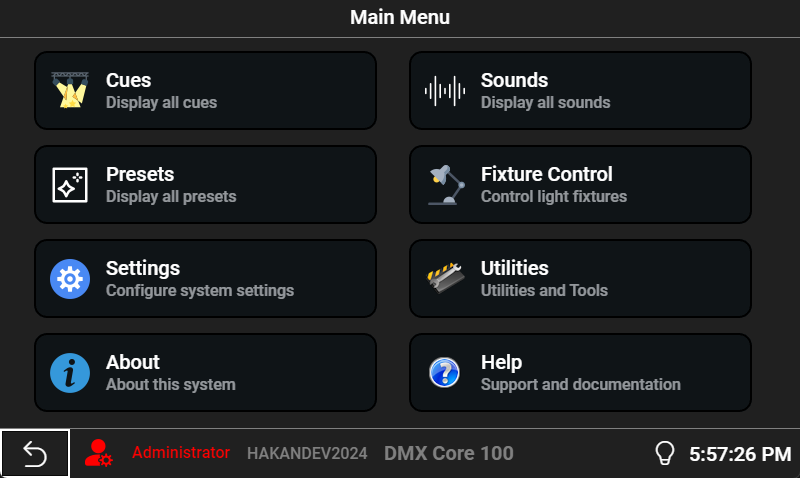This screenshot has height=478, width=800.
Task: Open the Cues menu title
Action: [129, 80]
